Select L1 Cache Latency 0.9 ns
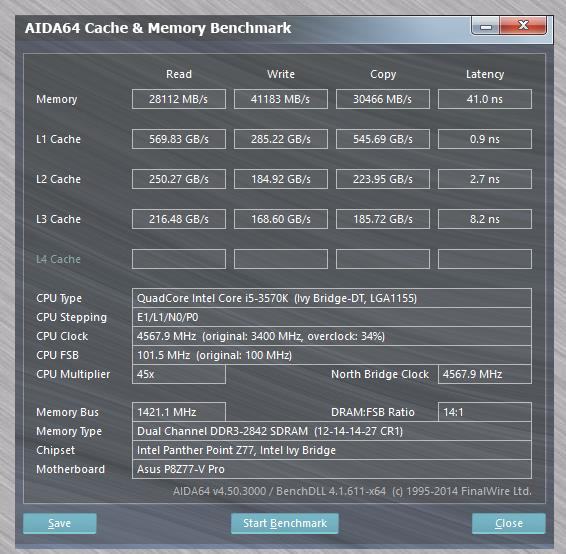 [x=485, y=139]
